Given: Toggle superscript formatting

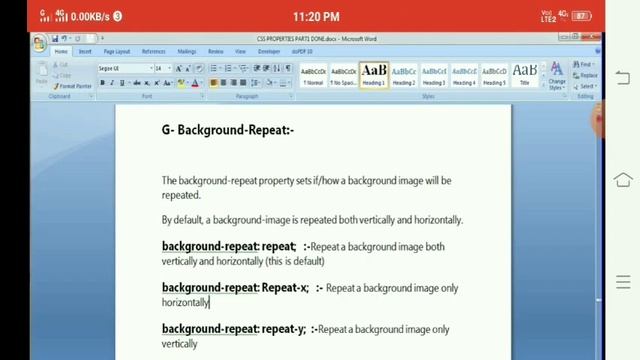Looking at the screenshot, I should coord(156,83).
